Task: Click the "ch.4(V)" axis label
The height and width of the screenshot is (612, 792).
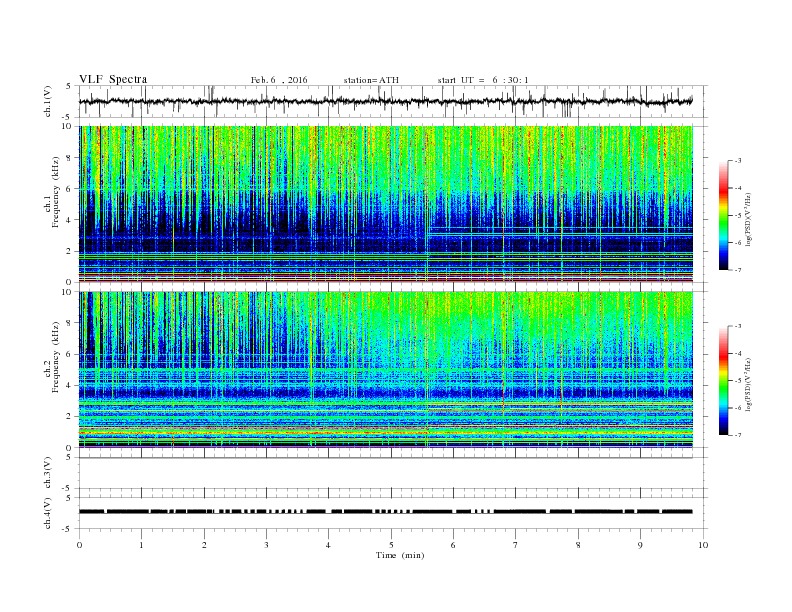Action: click(47, 513)
